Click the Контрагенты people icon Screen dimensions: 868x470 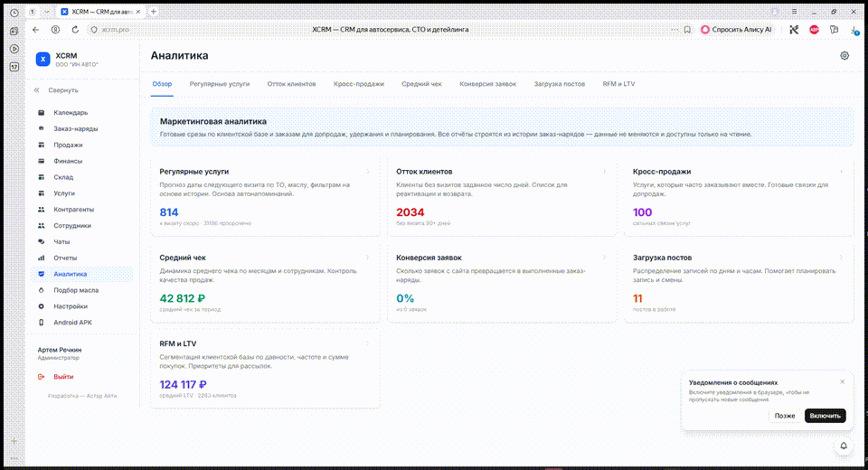[41, 210]
